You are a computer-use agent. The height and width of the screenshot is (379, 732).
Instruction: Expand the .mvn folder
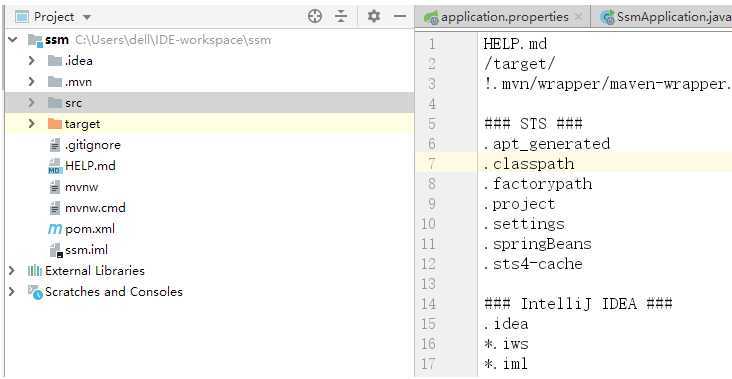pos(31,82)
